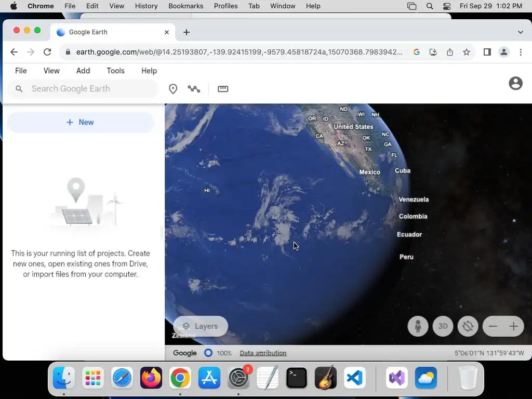The image size is (532, 399).
Task: Zoom out with the minus button
Action: [x=493, y=326]
